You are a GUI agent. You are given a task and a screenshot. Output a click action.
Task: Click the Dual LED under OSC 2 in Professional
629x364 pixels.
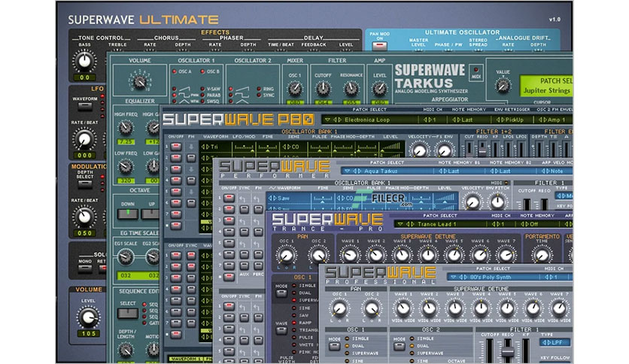[x=412, y=346]
